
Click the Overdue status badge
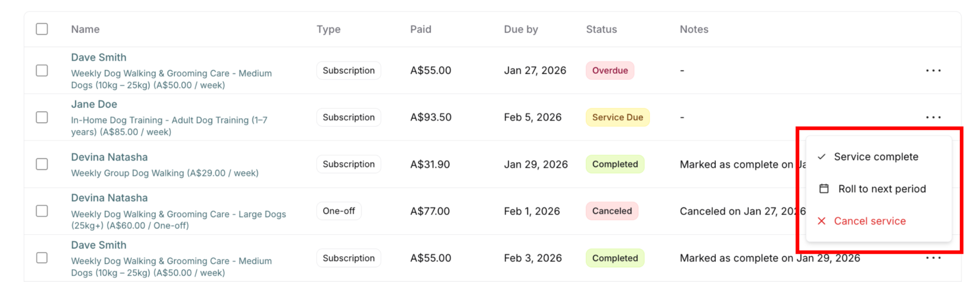point(610,71)
